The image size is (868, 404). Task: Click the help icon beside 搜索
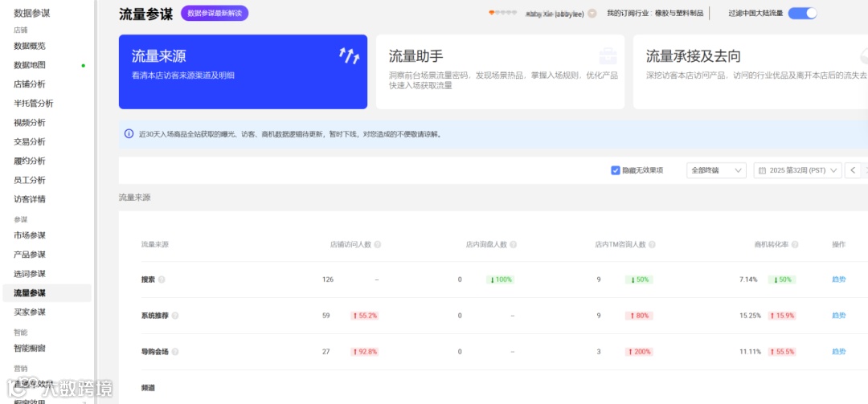tap(162, 280)
